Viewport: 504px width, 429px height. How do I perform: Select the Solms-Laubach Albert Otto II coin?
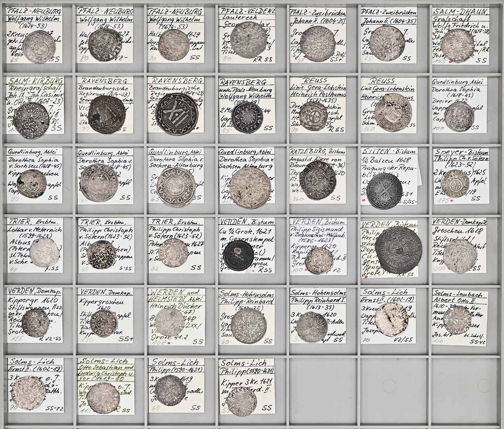457,319
